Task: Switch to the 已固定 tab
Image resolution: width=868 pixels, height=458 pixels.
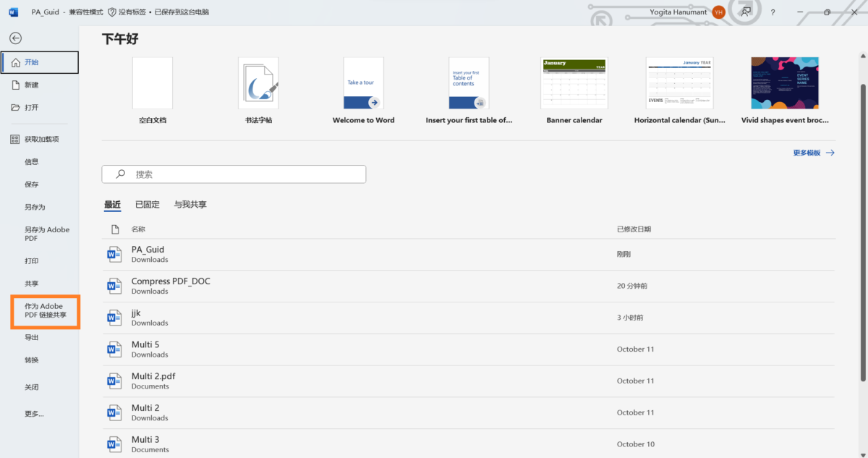Action: click(x=148, y=205)
